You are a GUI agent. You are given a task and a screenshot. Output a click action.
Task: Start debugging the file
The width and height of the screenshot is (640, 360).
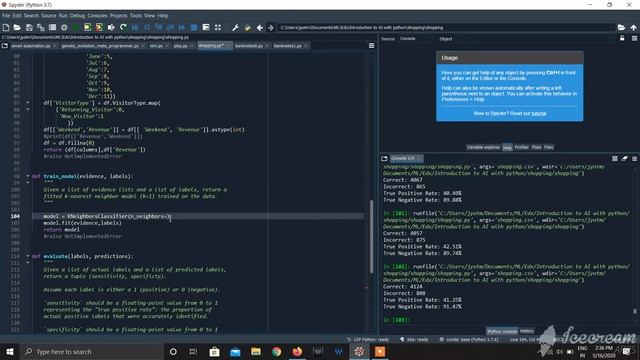(135, 27)
